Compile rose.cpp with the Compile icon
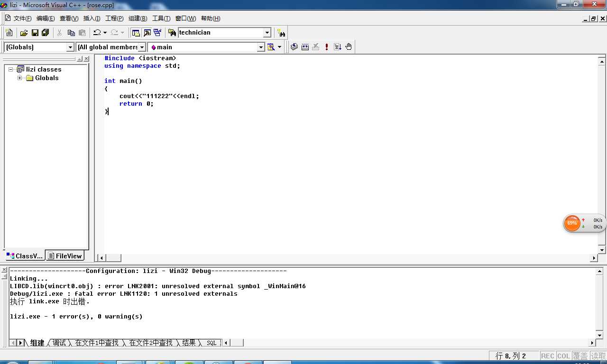This screenshot has height=364, width=607. (294, 47)
